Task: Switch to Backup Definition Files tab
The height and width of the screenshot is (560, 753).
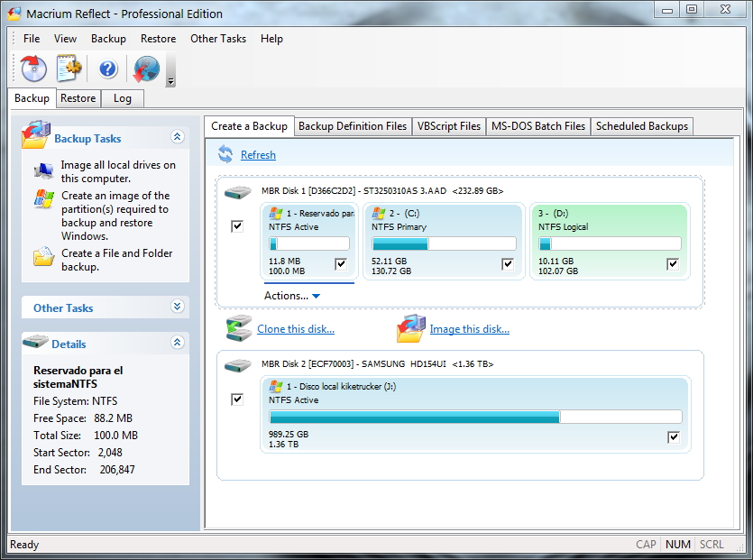Action: point(353,126)
